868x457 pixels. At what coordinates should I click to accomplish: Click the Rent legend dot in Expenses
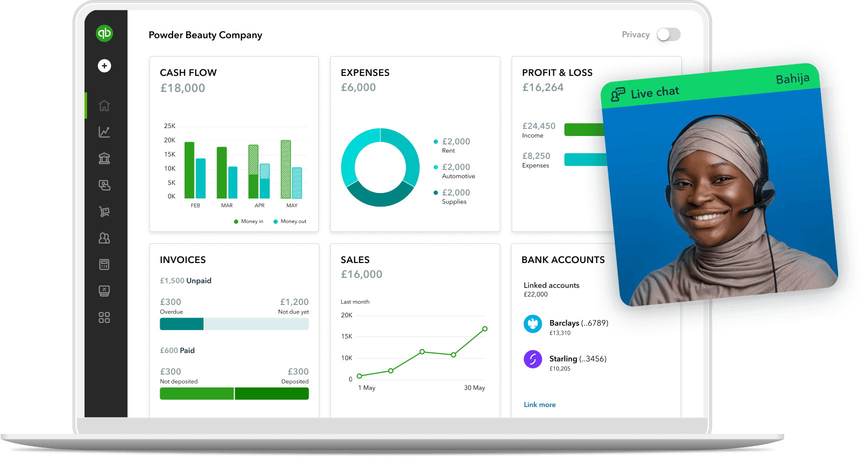coord(436,141)
